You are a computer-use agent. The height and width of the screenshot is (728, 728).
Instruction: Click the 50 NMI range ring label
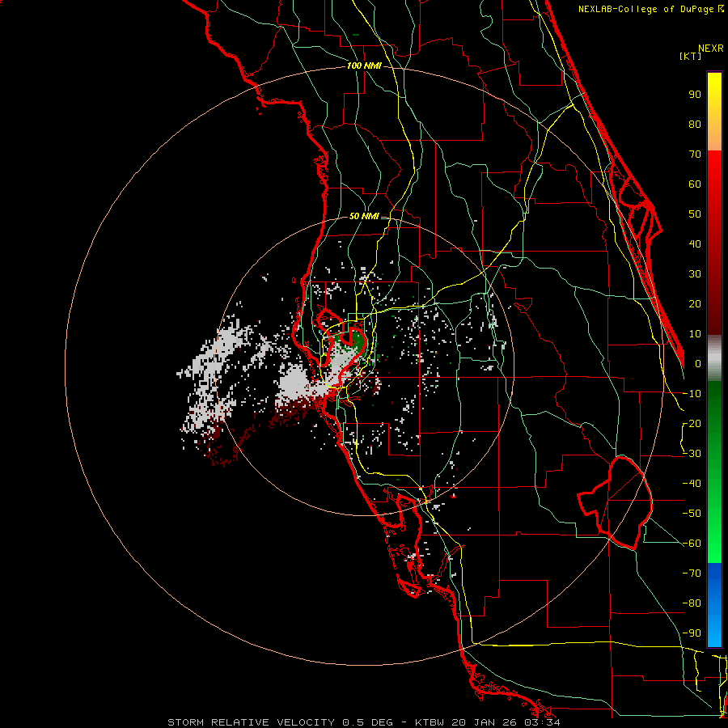click(364, 216)
